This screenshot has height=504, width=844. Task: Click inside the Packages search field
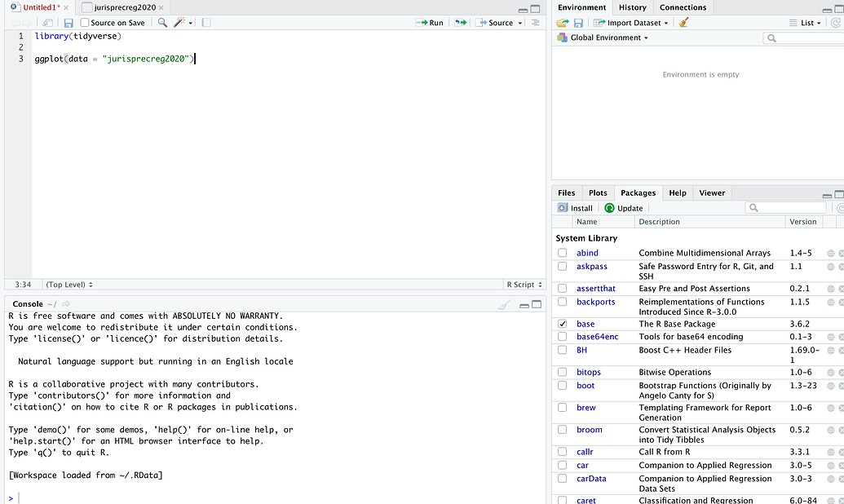[787, 207]
